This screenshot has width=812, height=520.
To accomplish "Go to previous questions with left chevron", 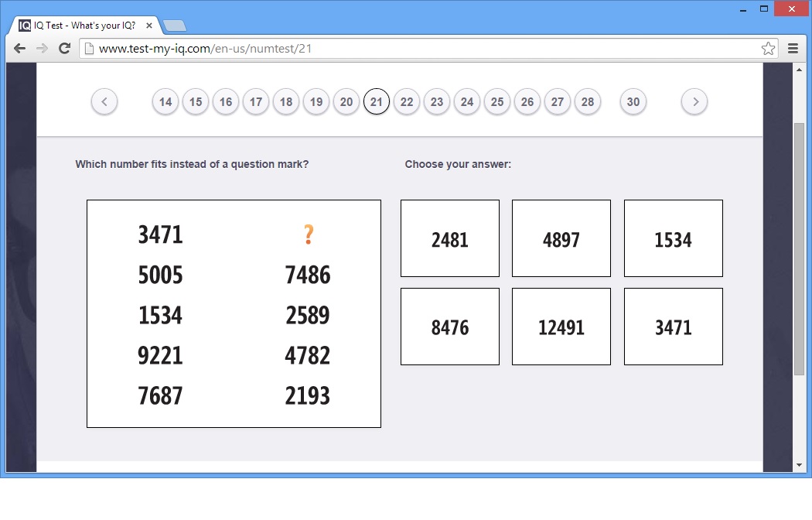I will pyautogui.click(x=104, y=101).
